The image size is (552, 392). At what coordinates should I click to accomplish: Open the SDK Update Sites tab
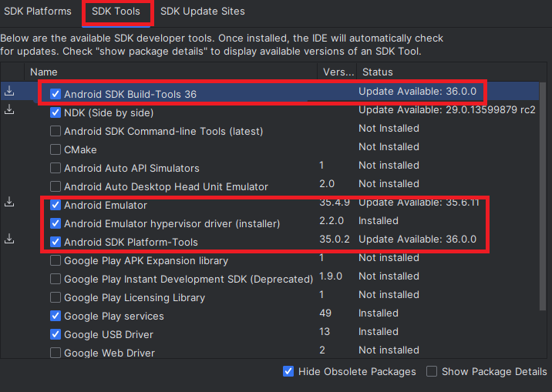pos(203,12)
